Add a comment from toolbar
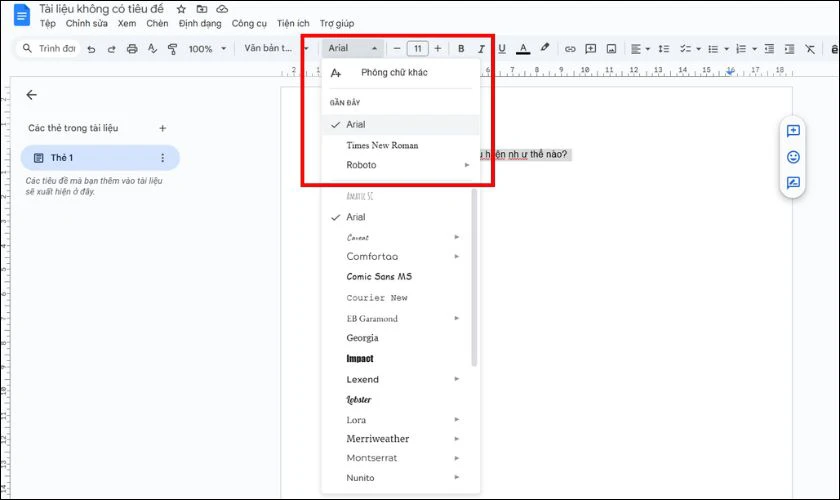840x500 pixels. pyautogui.click(x=590, y=49)
